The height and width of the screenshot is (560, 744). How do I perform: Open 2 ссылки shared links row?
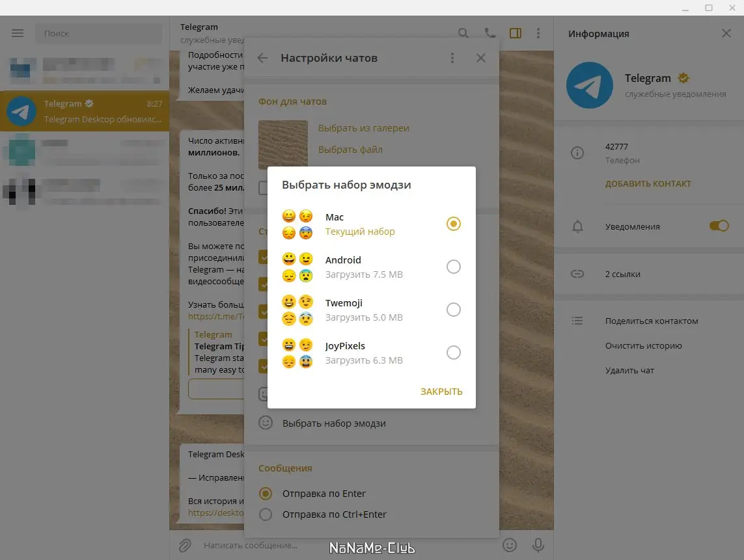[649, 274]
